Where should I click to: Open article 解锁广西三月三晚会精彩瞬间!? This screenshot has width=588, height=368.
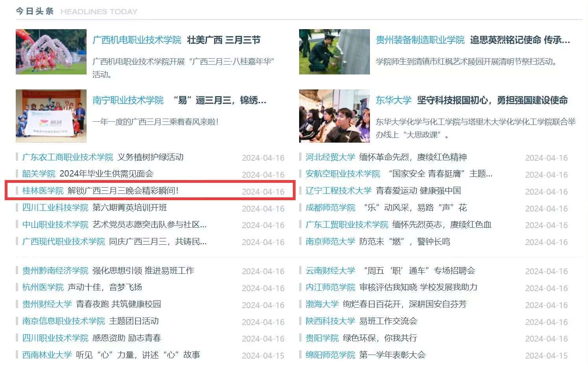coord(123,191)
